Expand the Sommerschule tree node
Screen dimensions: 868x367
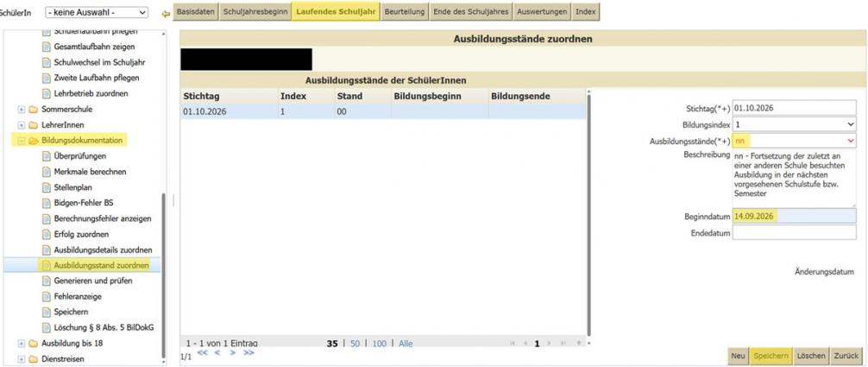tap(22, 109)
